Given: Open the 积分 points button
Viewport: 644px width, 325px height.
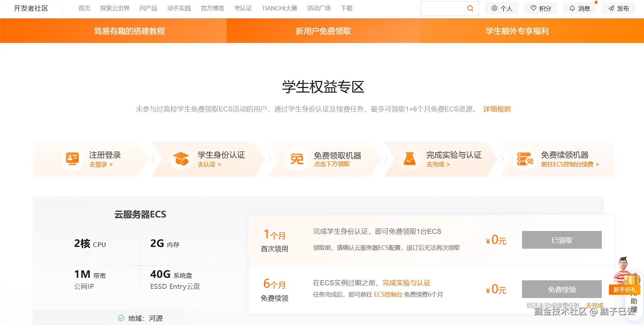Looking at the screenshot, I should pos(541,9).
